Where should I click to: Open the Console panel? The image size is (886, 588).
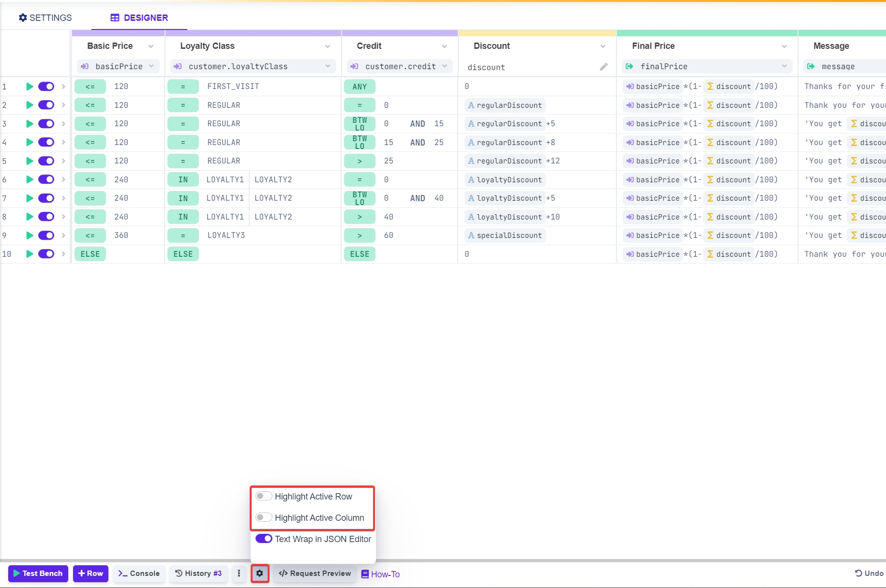pyautogui.click(x=139, y=573)
